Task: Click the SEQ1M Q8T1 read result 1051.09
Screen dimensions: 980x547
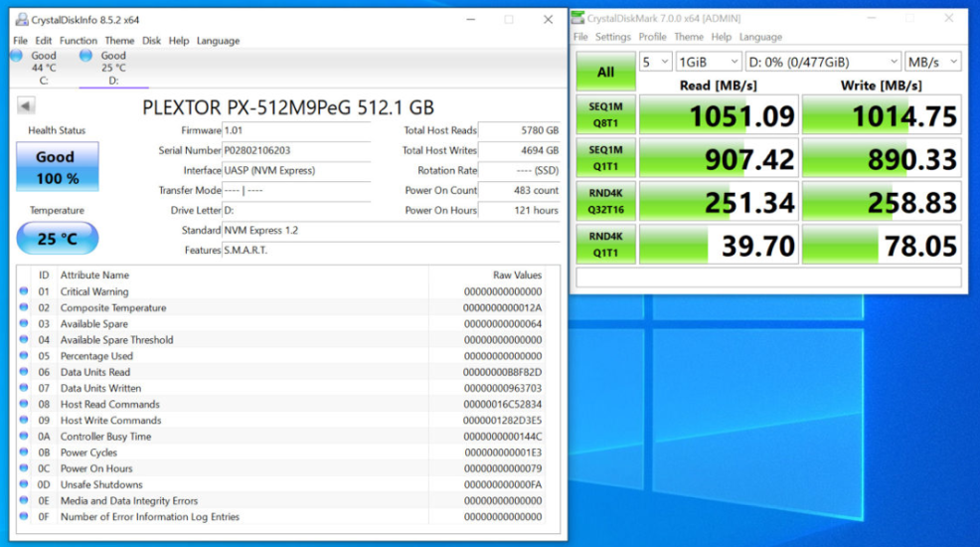Action: click(x=719, y=114)
